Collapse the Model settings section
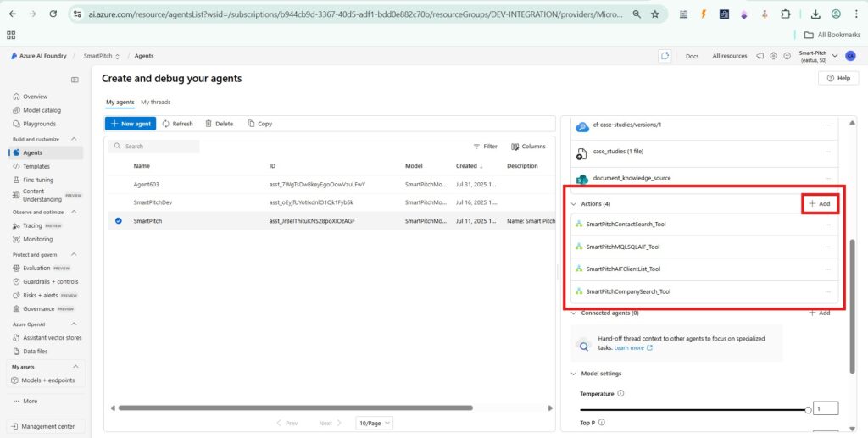The width and height of the screenshot is (868, 438). (573, 374)
